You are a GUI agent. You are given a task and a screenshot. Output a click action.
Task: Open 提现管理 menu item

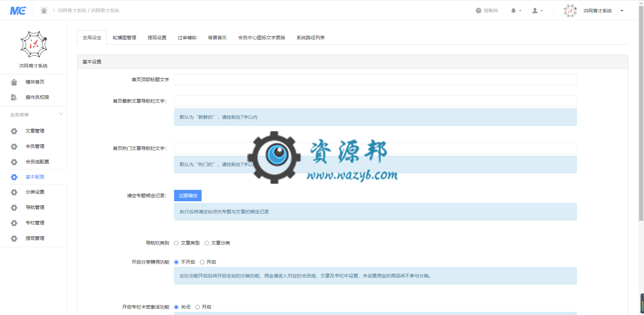click(35, 238)
